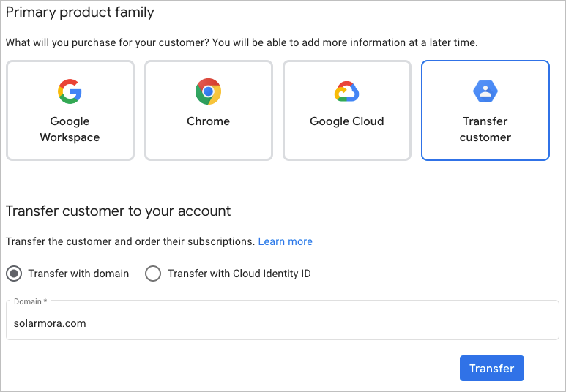Click the 'Transfer with Cloud Identity ID' text
The width and height of the screenshot is (566, 392).
[239, 274]
